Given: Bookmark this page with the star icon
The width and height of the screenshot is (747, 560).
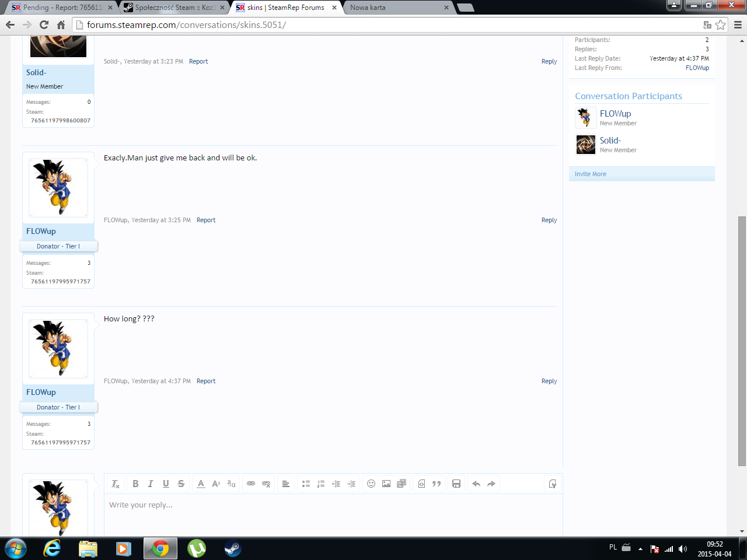Looking at the screenshot, I should (x=721, y=24).
